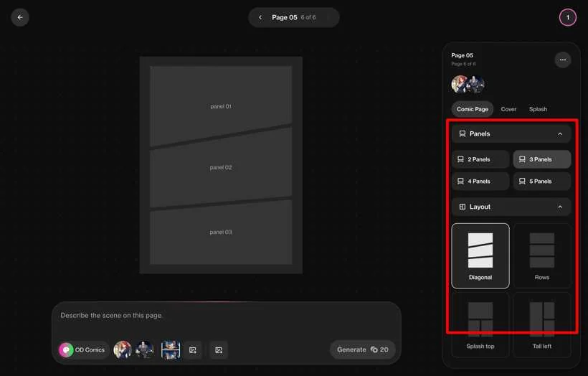Select the Diagonal layout
588x376 pixels.
click(x=480, y=256)
